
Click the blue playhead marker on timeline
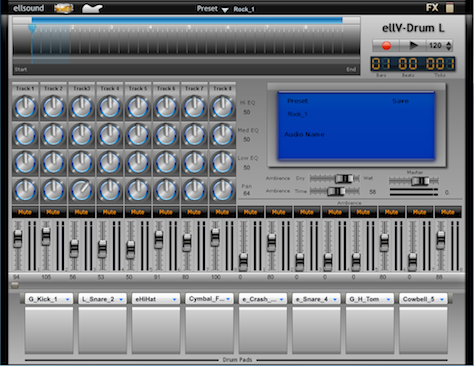(x=32, y=29)
